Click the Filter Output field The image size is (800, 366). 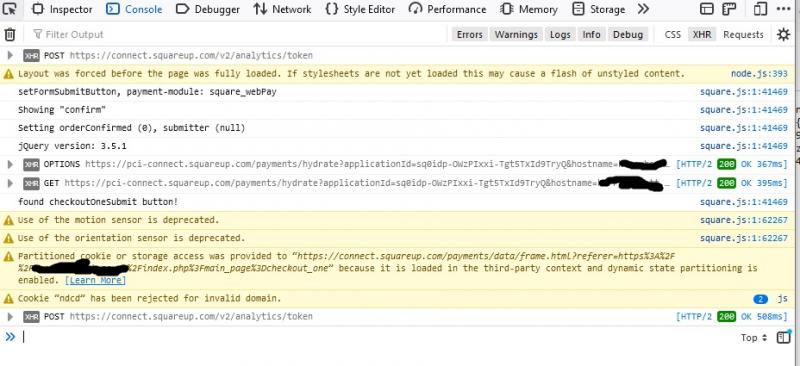(235, 35)
